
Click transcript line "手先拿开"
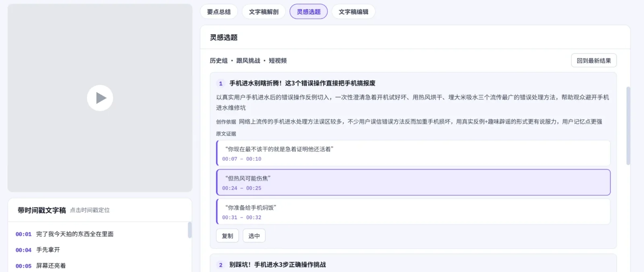click(x=48, y=250)
